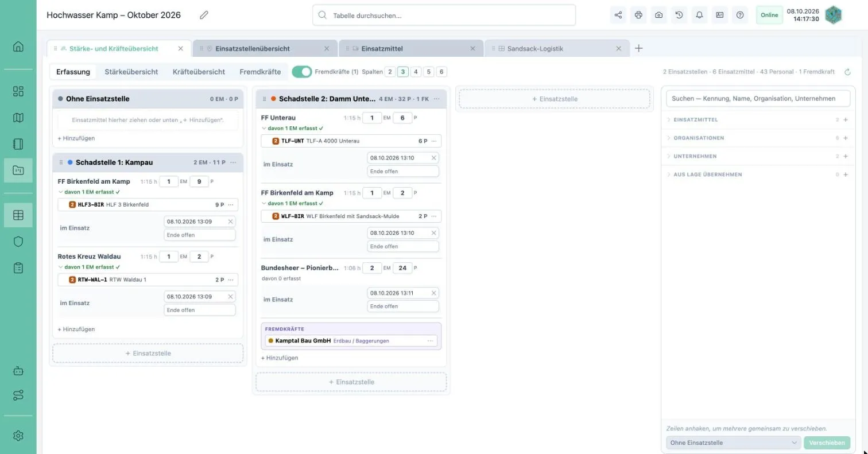868x454 pixels.
Task: Open the table view icon in sidebar
Action: pyautogui.click(x=18, y=215)
